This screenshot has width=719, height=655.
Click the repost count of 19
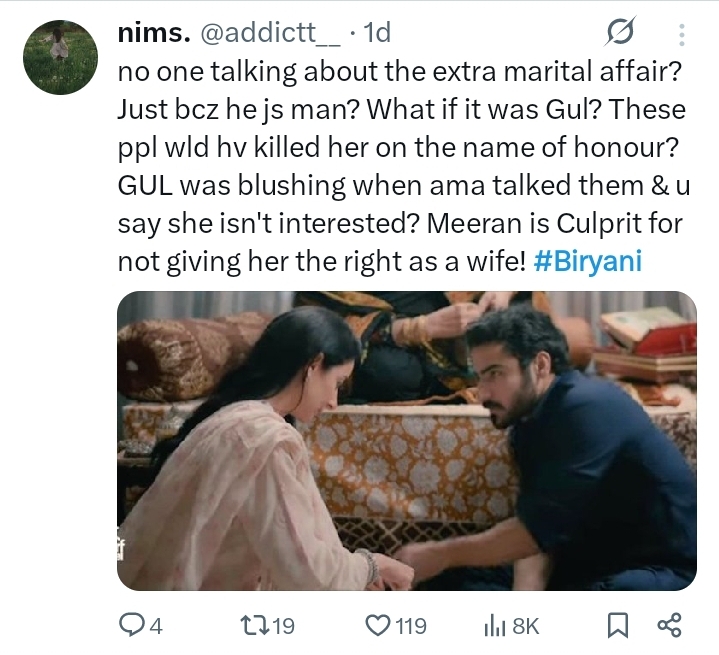284,626
